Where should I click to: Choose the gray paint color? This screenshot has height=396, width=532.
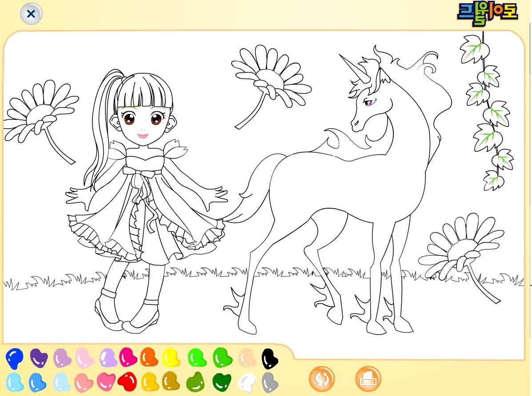click(269, 381)
